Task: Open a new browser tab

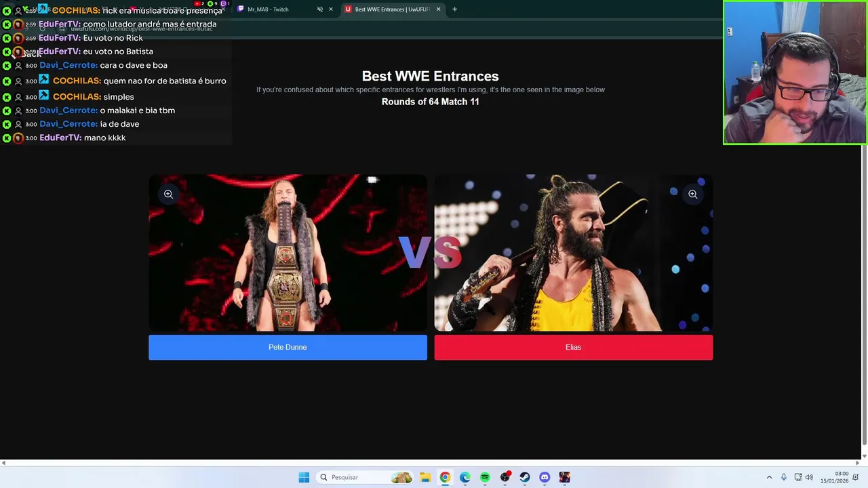Action: point(454,9)
